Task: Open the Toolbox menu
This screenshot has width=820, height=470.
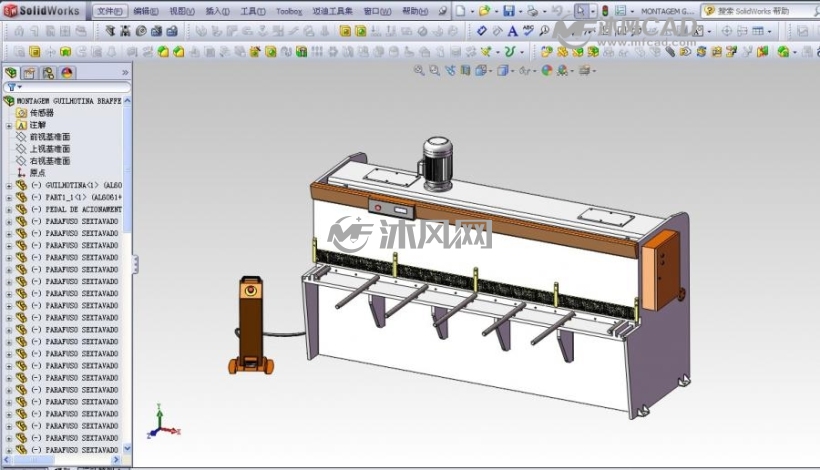Action: [x=289, y=11]
